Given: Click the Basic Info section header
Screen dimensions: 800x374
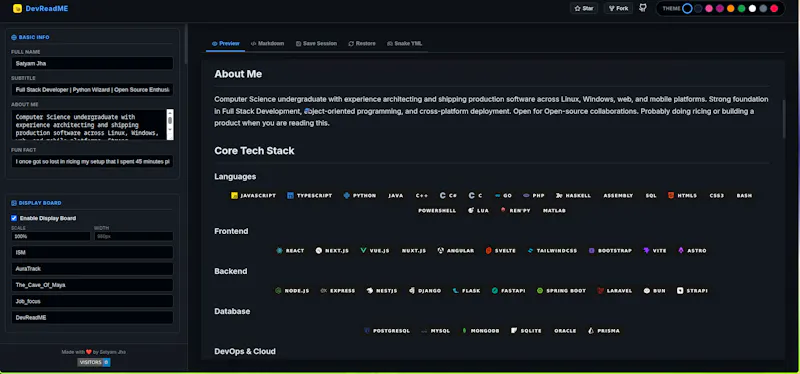Looking at the screenshot, I should 30,37.
